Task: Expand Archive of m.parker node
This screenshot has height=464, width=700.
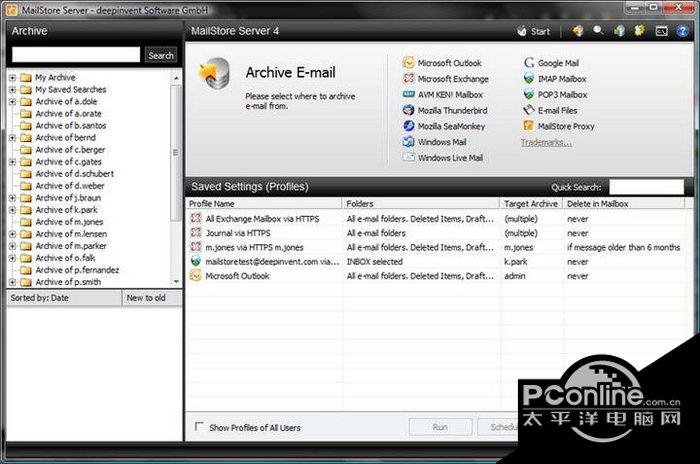Action: [x=12, y=246]
